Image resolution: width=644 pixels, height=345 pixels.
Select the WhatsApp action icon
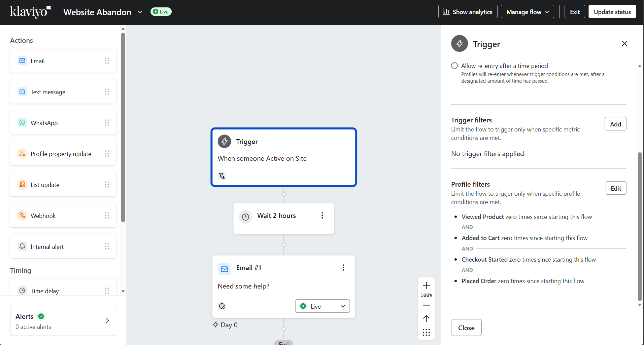[x=22, y=122]
